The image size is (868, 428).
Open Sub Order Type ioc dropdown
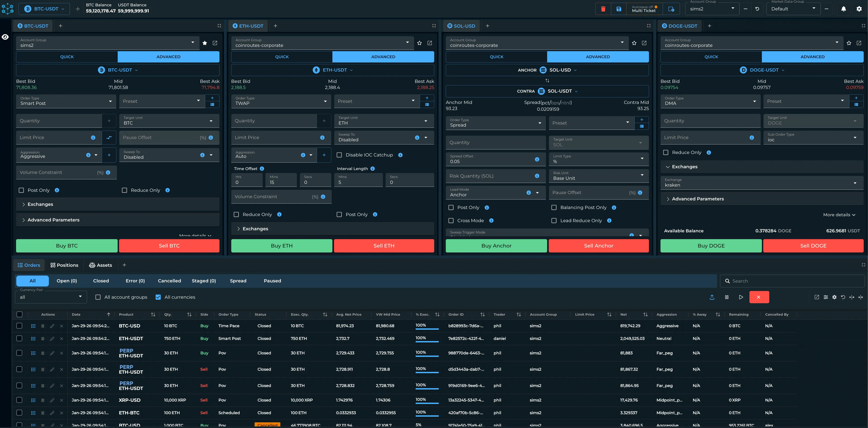point(813,138)
